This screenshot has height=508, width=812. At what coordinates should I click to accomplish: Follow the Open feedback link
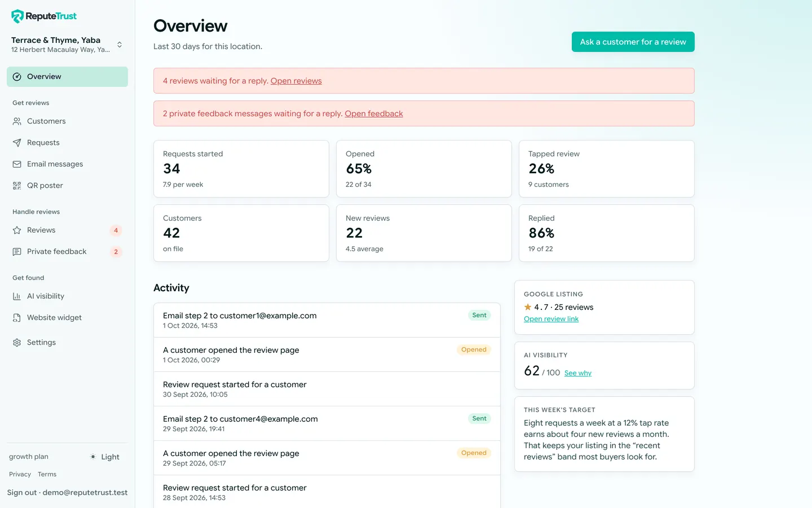tap(374, 113)
